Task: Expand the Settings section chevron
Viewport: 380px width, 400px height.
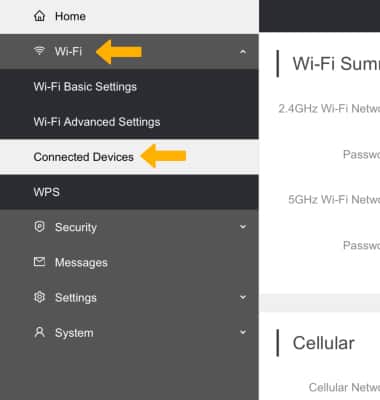Action: (x=243, y=297)
